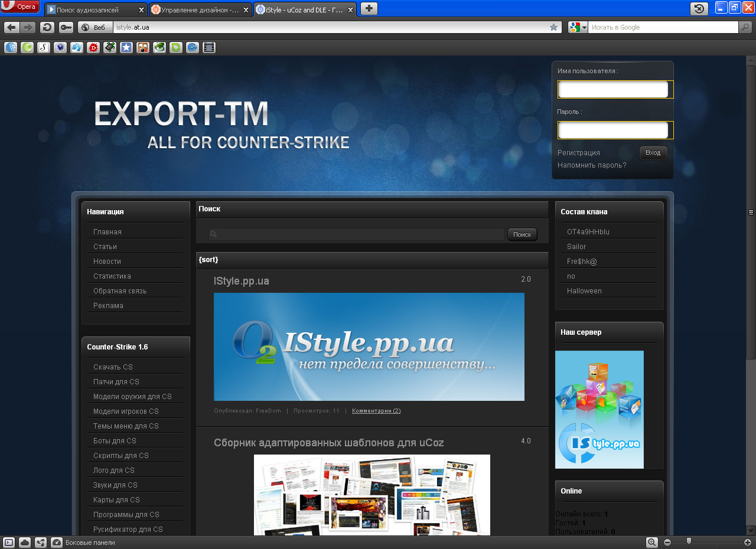756x549 pixels.
Task: Click the Opera Unite icon in status bar
Action: click(41, 542)
